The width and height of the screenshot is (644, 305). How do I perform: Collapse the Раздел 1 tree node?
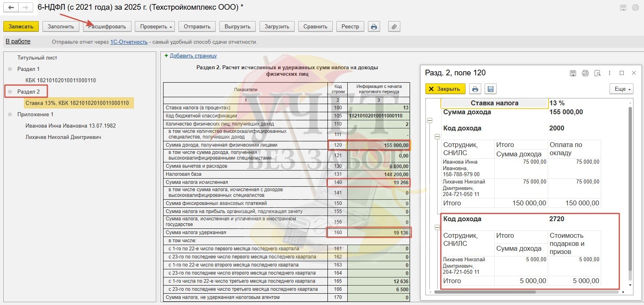pos(10,69)
